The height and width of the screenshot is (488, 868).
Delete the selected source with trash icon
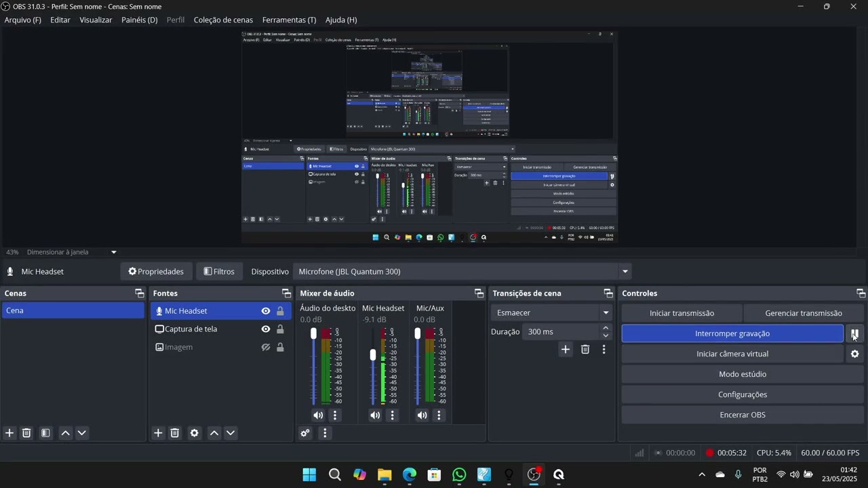coord(174,433)
